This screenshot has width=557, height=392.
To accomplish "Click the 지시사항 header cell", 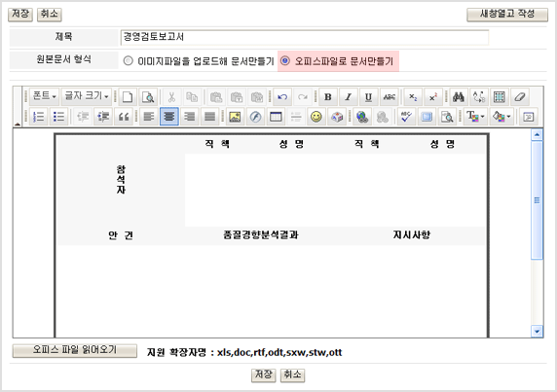I will coord(411,234).
